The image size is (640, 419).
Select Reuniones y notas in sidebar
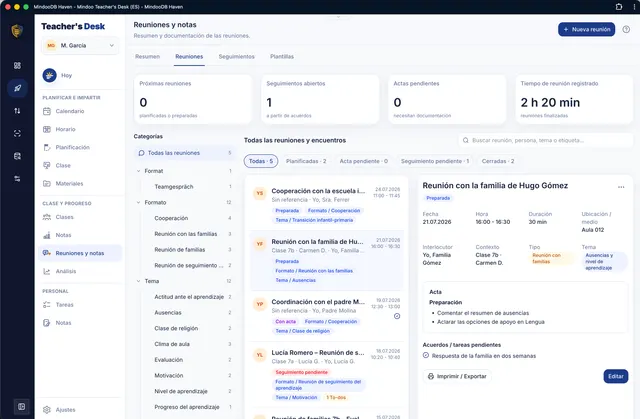pyautogui.click(x=80, y=253)
